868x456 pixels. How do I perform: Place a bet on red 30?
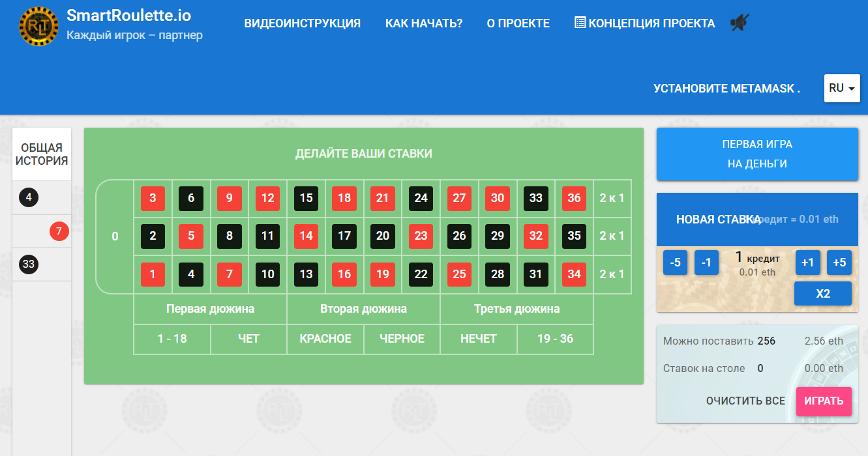pyautogui.click(x=498, y=198)
